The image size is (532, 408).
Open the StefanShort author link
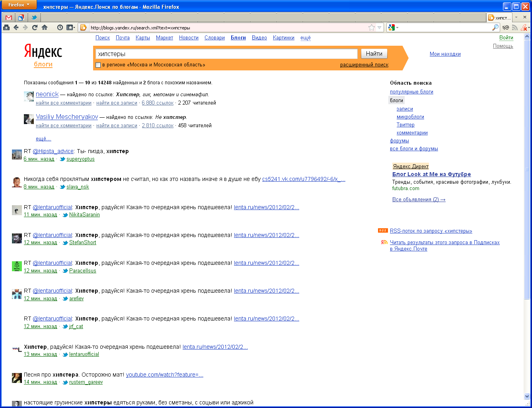[x=83, y=243]
